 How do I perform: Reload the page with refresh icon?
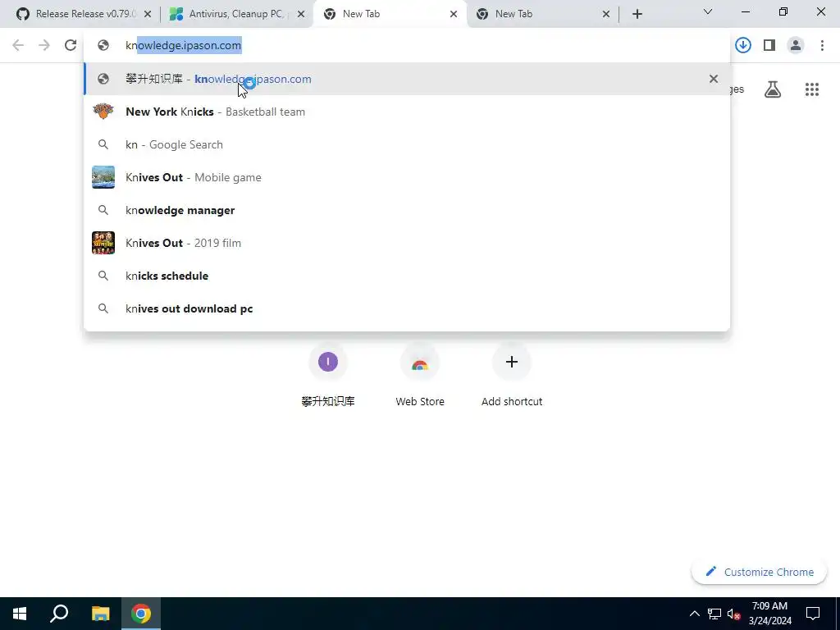click(x=71, y=46)
